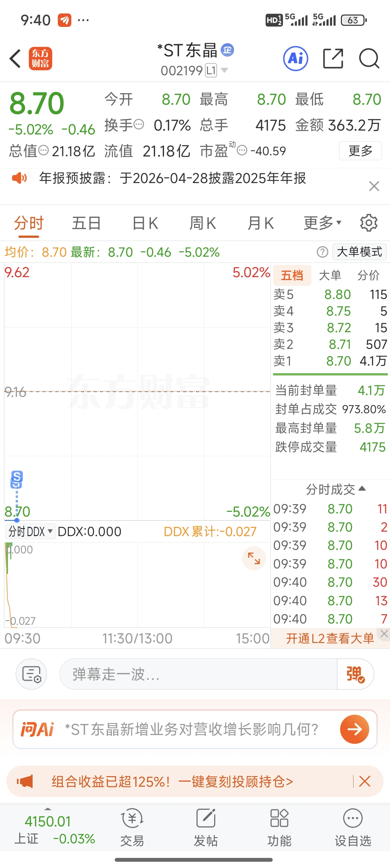The width and height of the screenshot is (390, 868).
Task: Tap the large 8.70 current price
Action: (37, 103)
